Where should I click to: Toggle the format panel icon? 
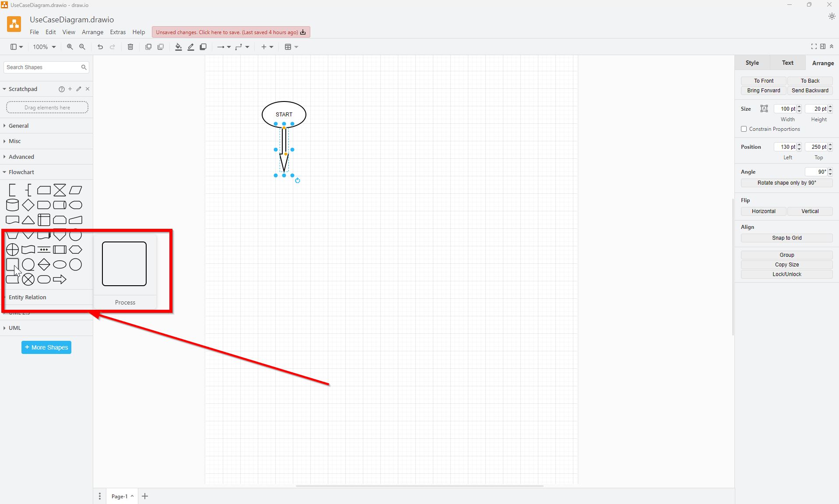point(823,46)
